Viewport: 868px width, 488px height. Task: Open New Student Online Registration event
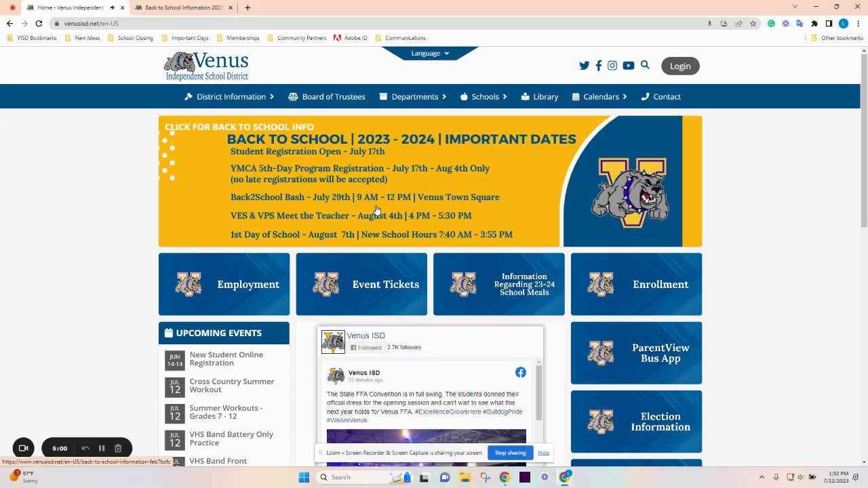coord(226,359)
